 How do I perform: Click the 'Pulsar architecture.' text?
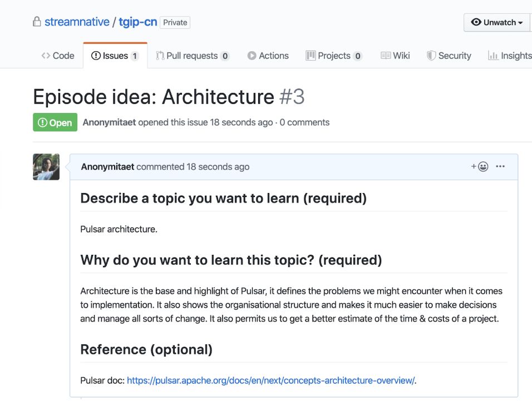(x=119, y=229)
